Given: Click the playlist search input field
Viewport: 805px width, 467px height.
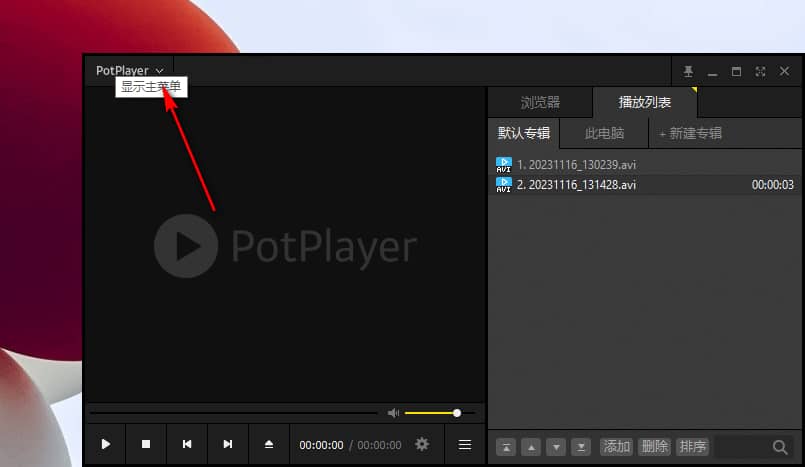Looking at the screenshot, I should point(742,447).
